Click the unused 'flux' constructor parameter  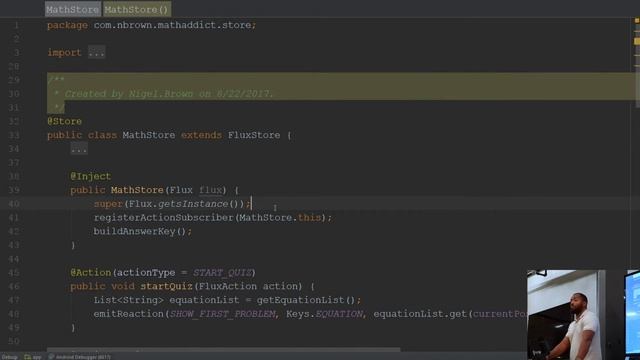tap(210, 190)
